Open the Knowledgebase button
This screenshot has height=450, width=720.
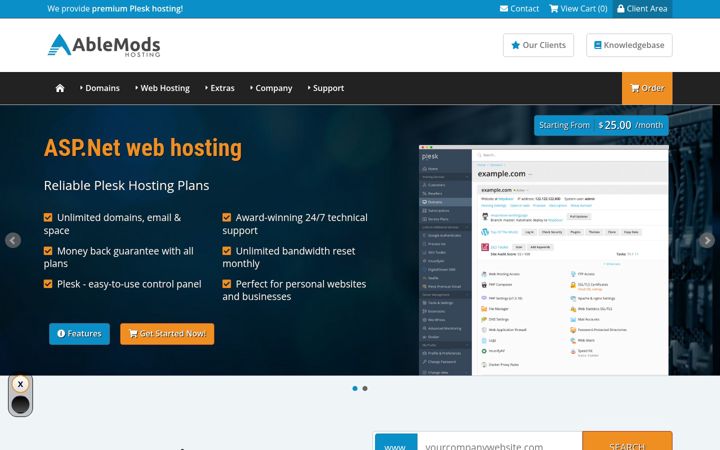click(629, 45)
